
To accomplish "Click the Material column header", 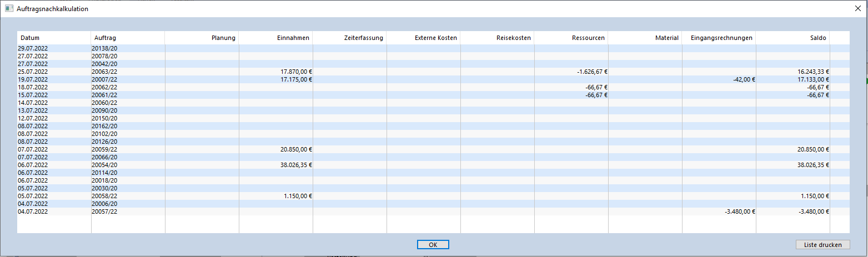I will [x=645, y=38].
